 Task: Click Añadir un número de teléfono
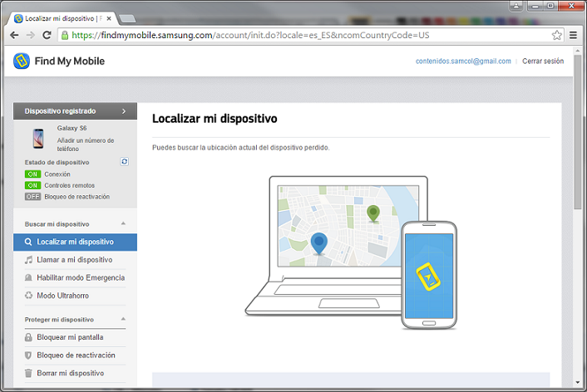tap(86, 145)
